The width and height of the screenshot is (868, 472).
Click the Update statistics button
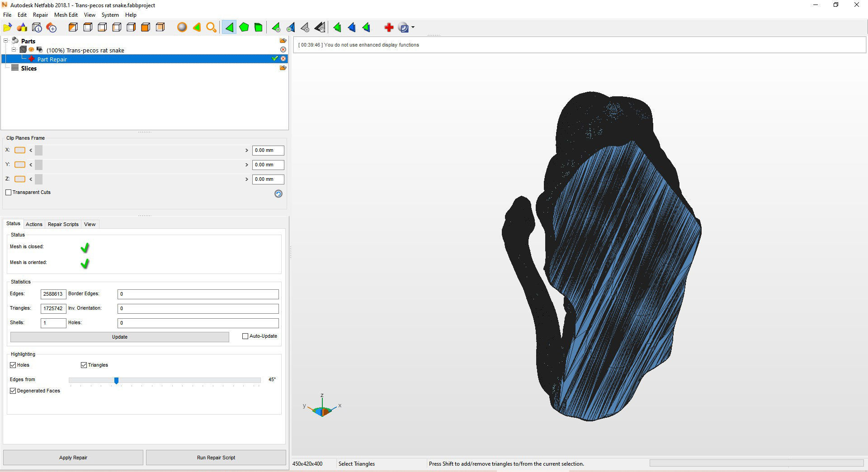coord(120,337)
